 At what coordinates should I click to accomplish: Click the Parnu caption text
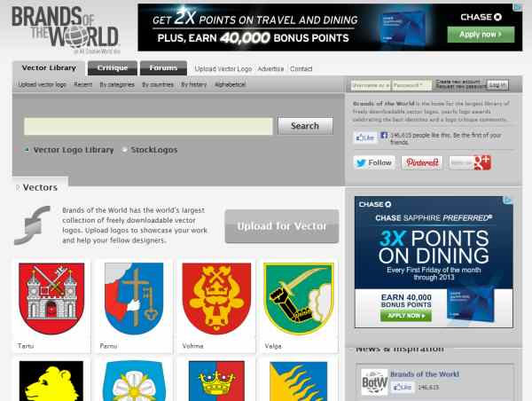point(108,346)
